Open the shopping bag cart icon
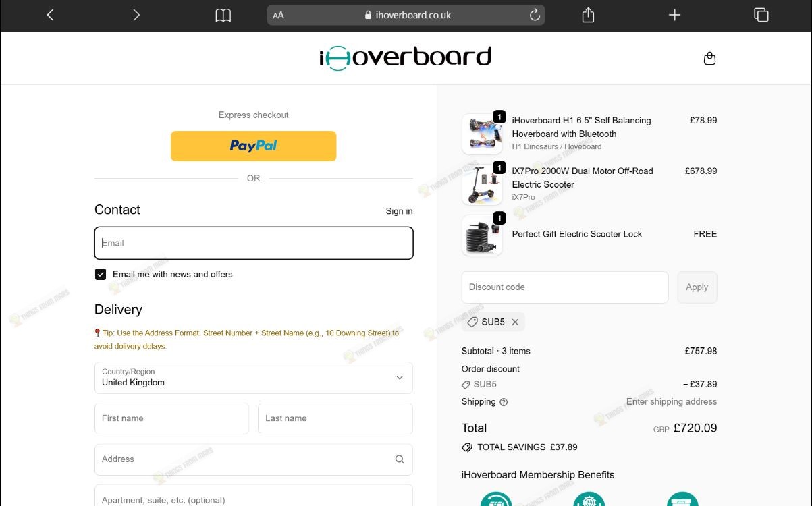Screen dimensions: 812x506 pos(709,59)
